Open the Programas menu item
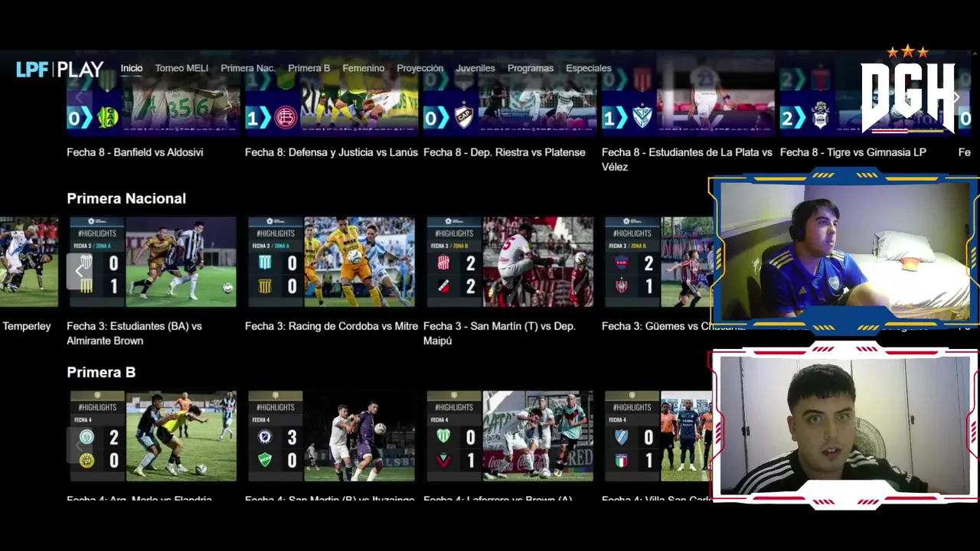The height and width of the screenshot is (551, 980). [531, 68]
